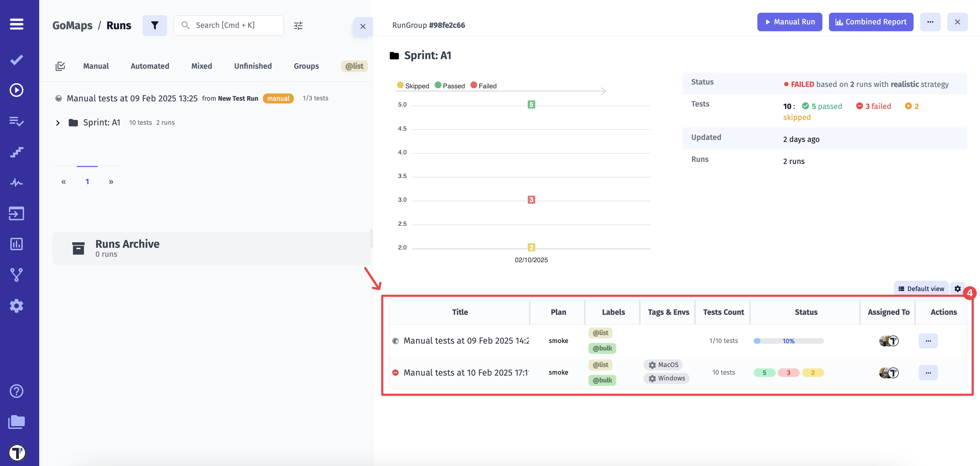Screen dimensions: 980x466
Task: Expand the Sprint: A1 folder
Action: point(58,123)
